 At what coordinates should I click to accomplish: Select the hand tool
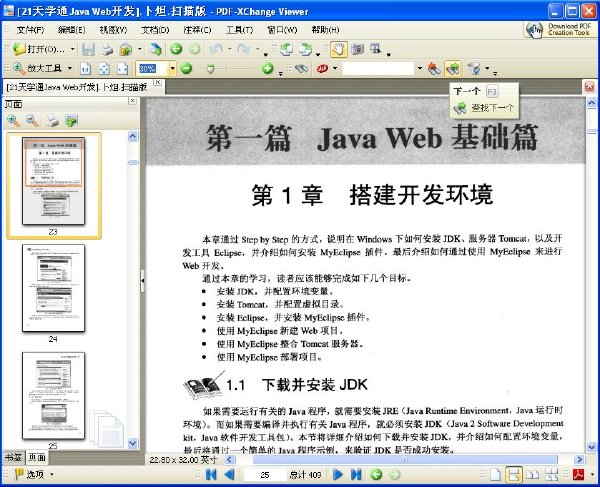point(339,49)
